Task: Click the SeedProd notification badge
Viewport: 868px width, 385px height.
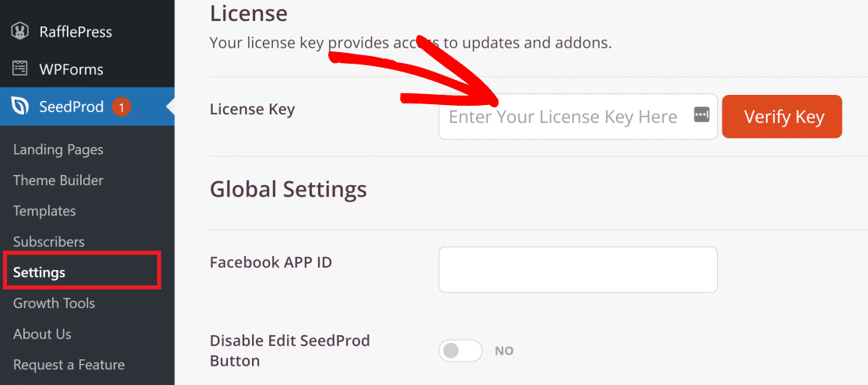Action: (121, 107)
